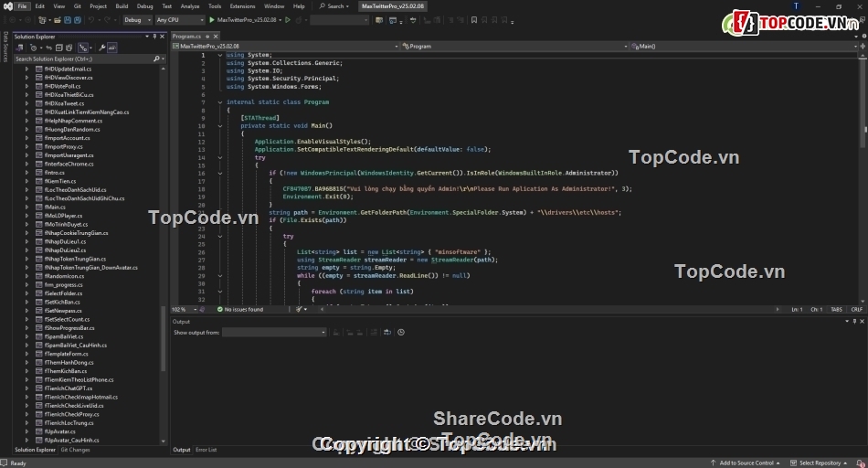Open the Debug configuration dropdown
The width and height of the screenshot is (868, 468).
click(x=137, y=20)
